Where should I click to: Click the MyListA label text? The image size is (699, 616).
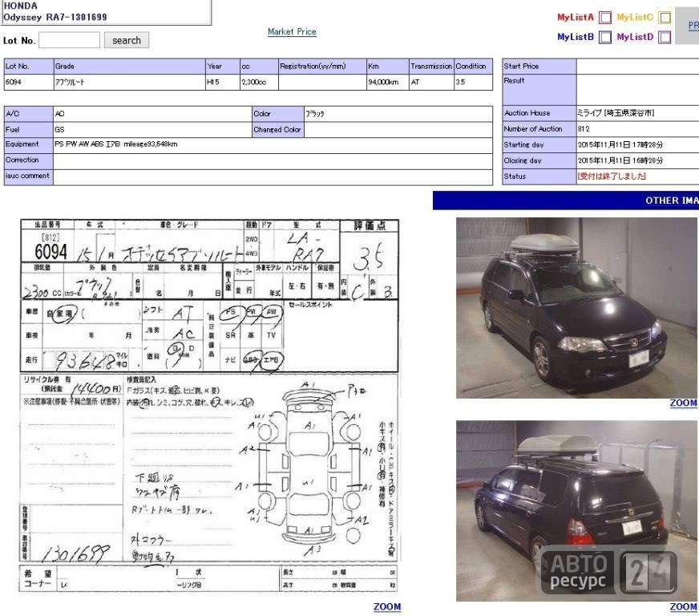pos(575,18)
